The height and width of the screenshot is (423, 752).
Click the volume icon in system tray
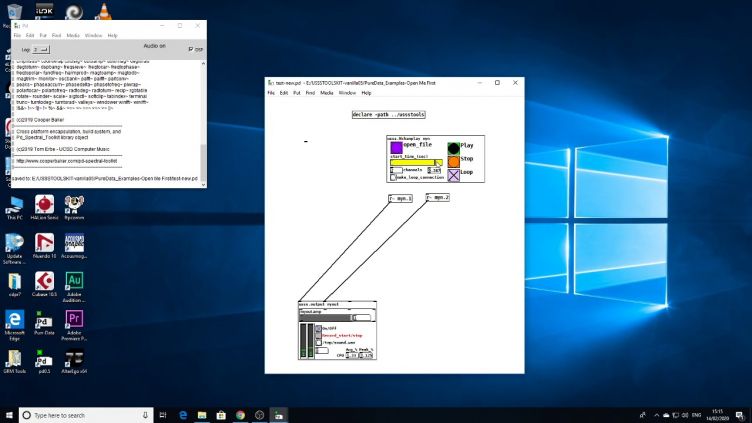[x=685, y=415]
